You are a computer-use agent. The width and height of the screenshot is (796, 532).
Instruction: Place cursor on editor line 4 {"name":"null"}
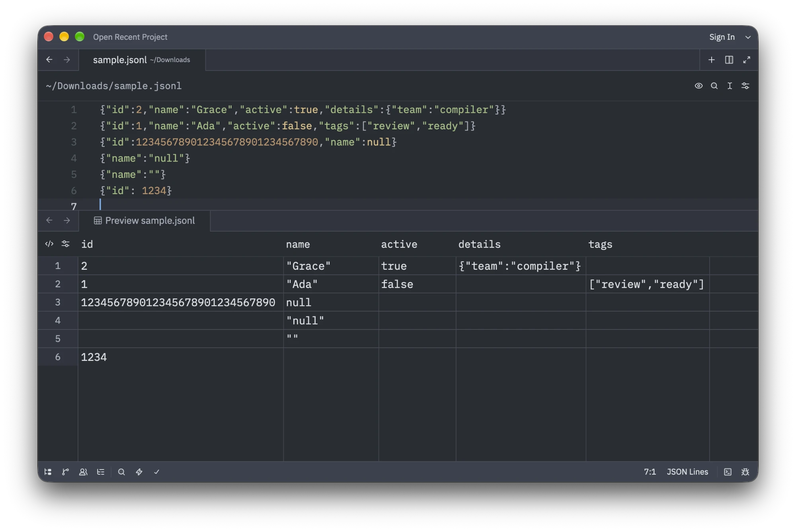145,158
